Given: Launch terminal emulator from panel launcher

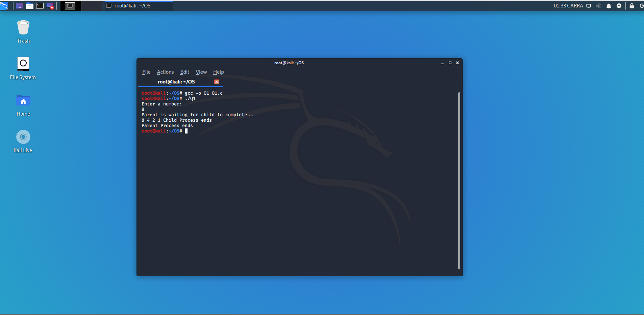Looking at the screenshot, I should [x=40, y=6].
